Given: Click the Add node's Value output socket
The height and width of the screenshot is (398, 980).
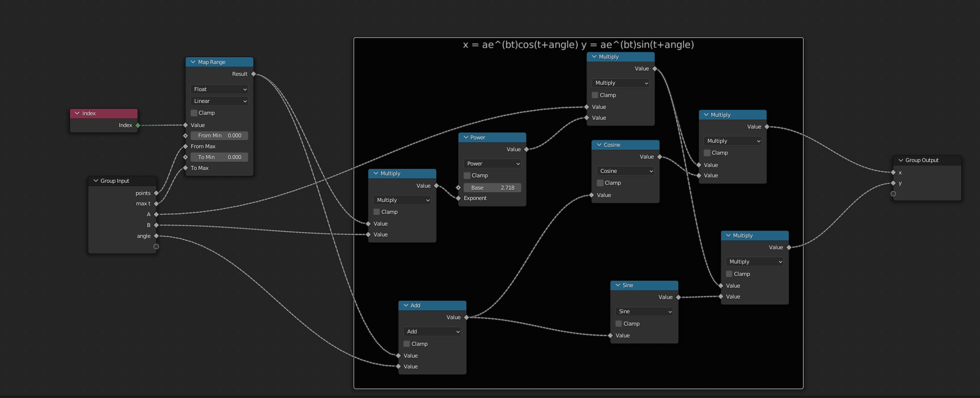Looking at the screenshot, I should [466, 317].
